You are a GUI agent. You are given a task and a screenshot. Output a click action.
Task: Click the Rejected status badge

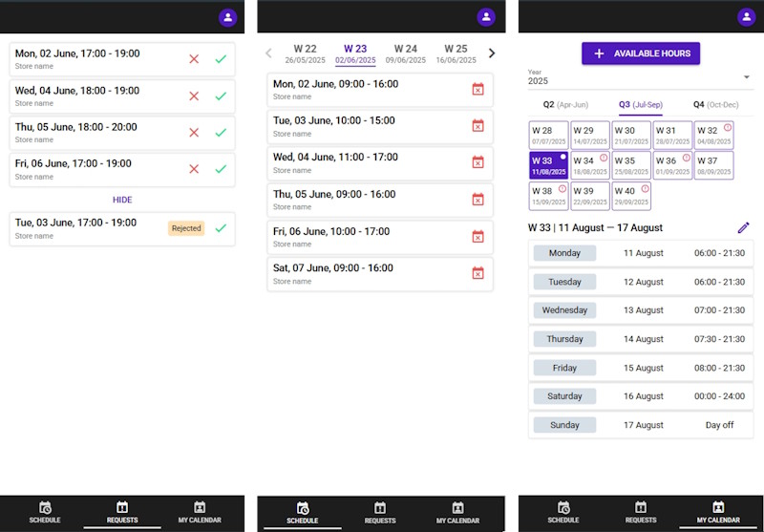click(186, 228)
